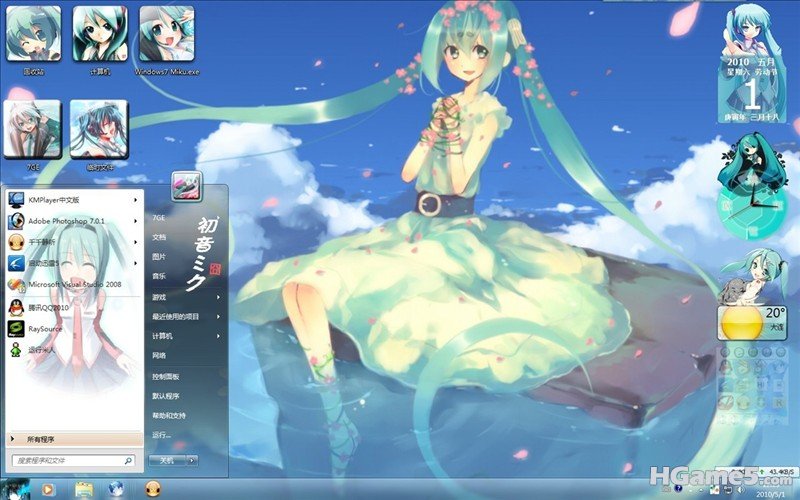Expand the arrow next to KMPlayer中文版
800x500 pixels.
point(136,200)
